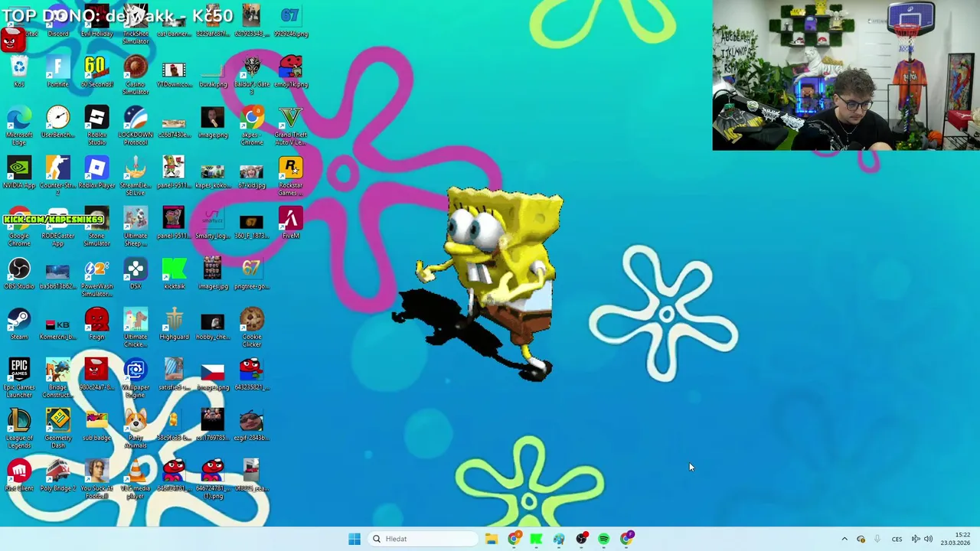Open Ultimate Chicken Horse shortcut

pos(136,328)
